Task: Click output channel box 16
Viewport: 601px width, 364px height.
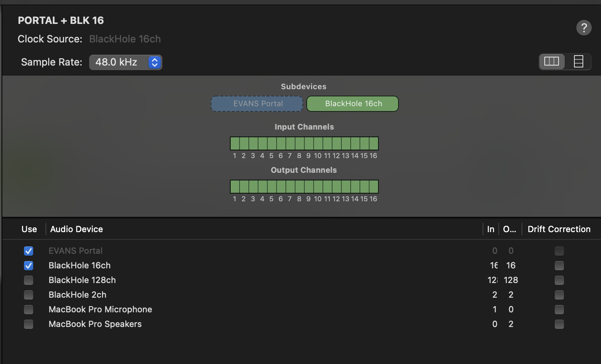Action: pos(374,187)
